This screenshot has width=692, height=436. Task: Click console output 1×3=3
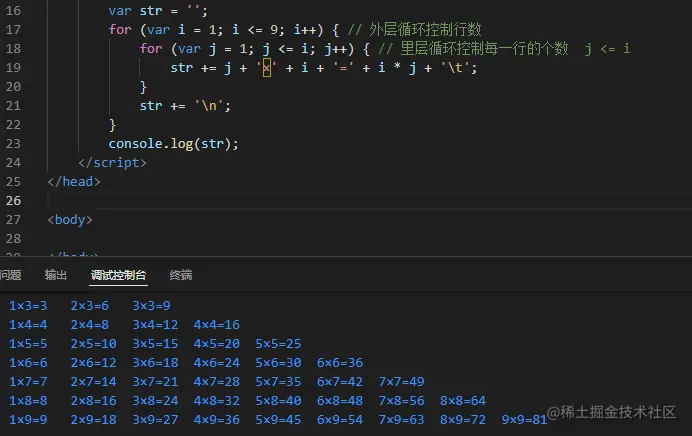click(x=28, y=306)
